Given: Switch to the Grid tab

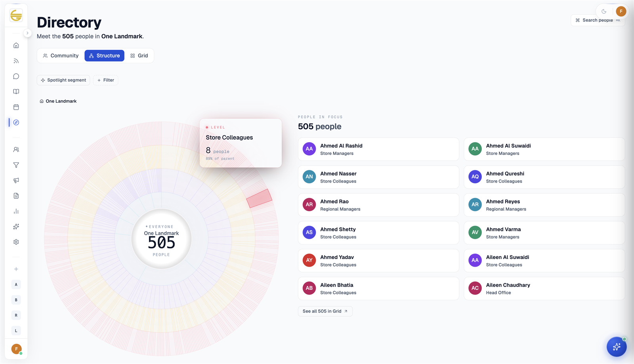Looking at the screenshot, I should tap(139, 56).
